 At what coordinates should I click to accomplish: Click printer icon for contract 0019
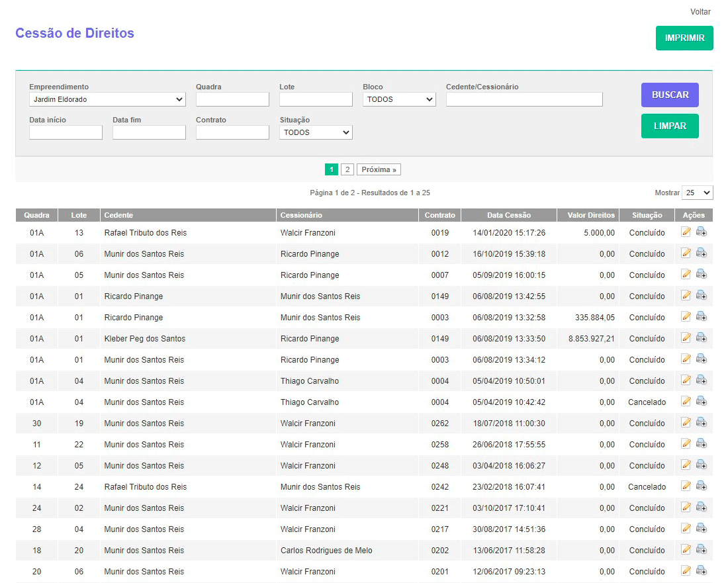tap(701, 232)
